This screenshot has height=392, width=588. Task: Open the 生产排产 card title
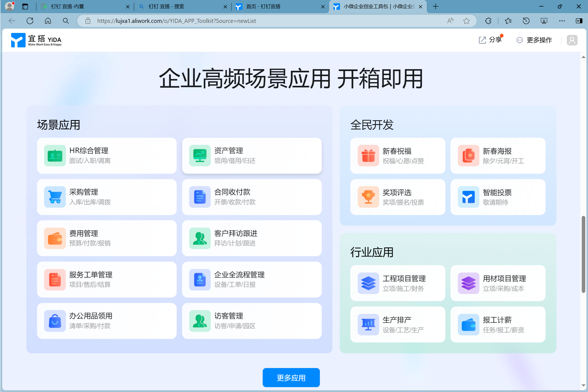pyautogui.click(x=397, y=320)
